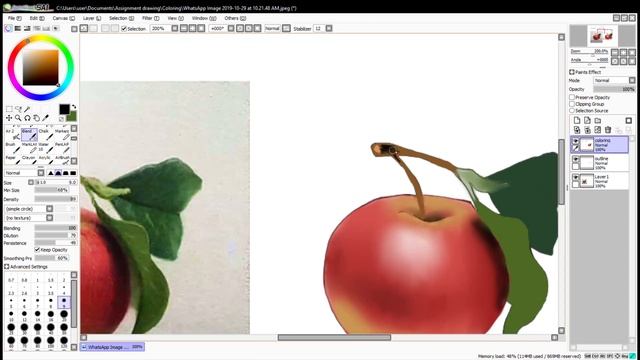640x360 pixels.
Task: Click the foreground black color swatch
Action: 64,109
